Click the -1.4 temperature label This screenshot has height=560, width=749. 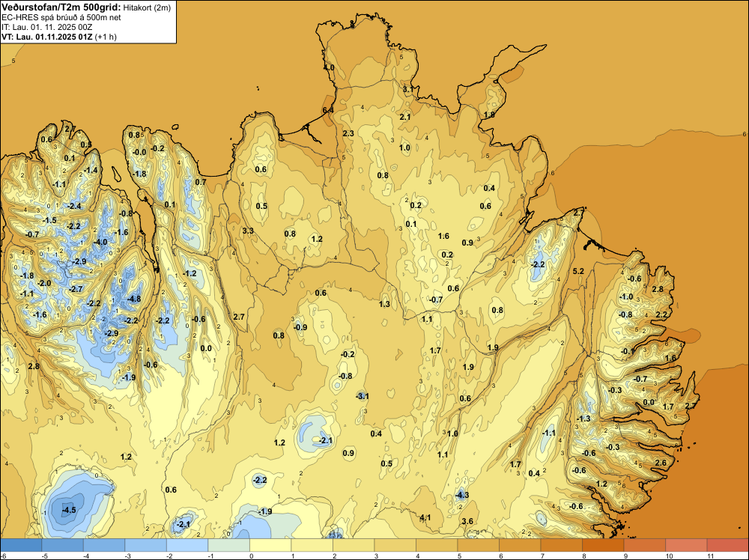click(91, 171)
